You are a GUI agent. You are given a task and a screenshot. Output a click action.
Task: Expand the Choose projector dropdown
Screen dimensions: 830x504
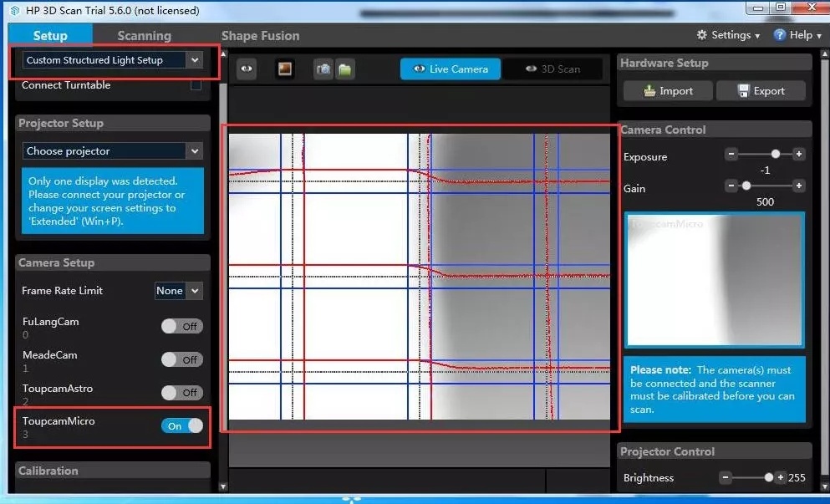112,151
